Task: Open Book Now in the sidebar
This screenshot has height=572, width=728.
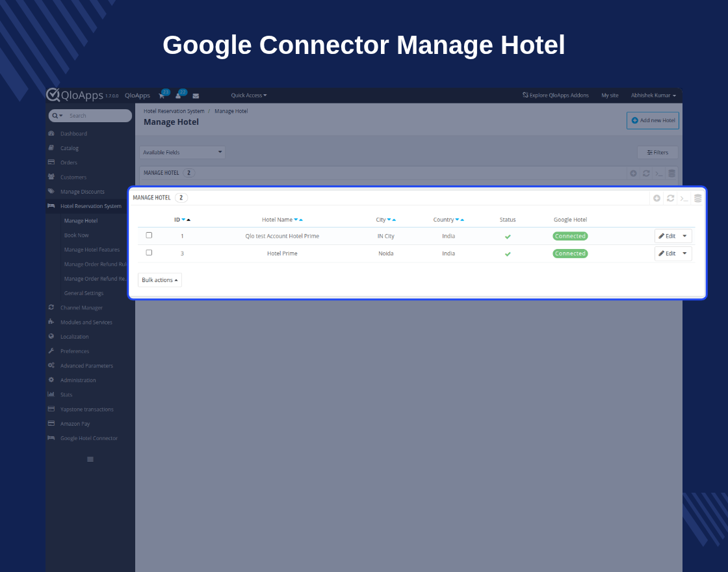Action: click(x=76, y=235)
